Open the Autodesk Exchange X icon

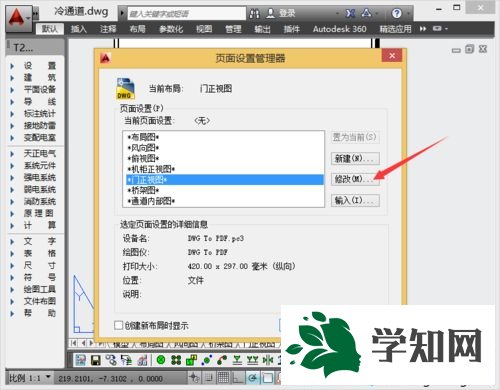350,13
